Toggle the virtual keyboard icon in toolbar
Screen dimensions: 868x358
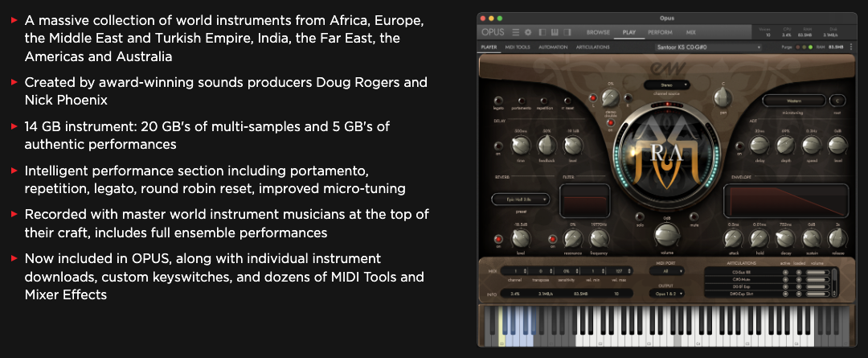(x=555, y=32)
